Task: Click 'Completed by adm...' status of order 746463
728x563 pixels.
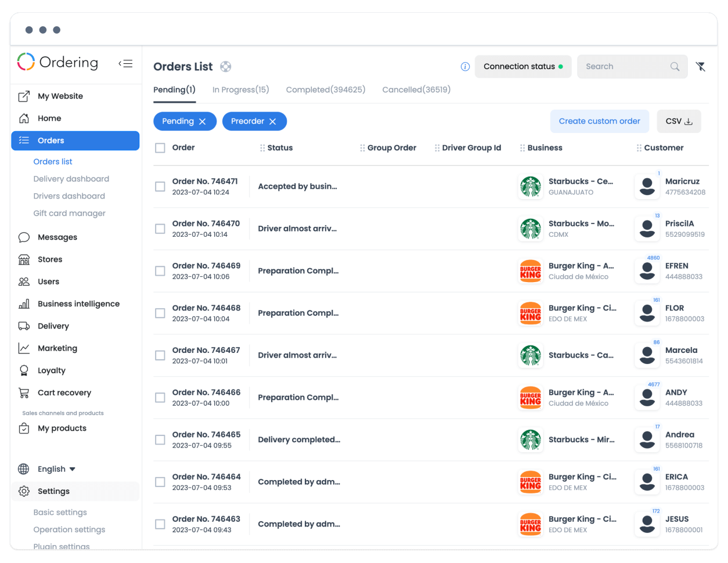Action: coord(299,524)
